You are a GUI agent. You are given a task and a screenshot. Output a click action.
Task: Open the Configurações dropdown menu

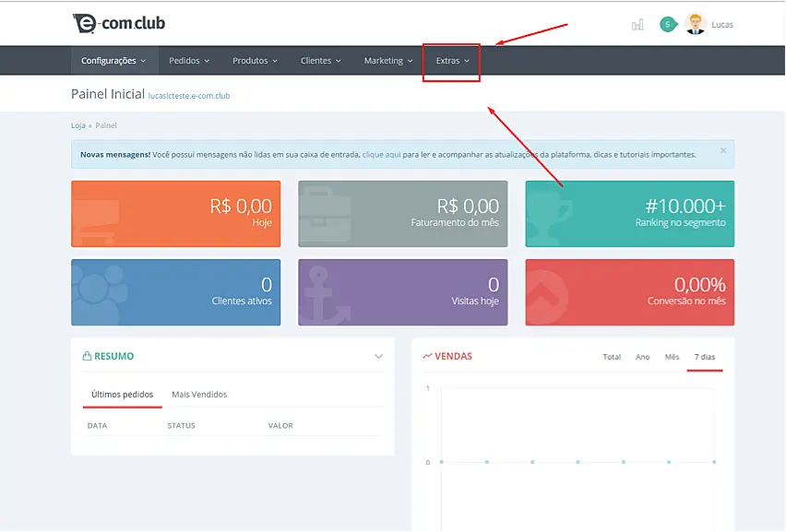113,61
